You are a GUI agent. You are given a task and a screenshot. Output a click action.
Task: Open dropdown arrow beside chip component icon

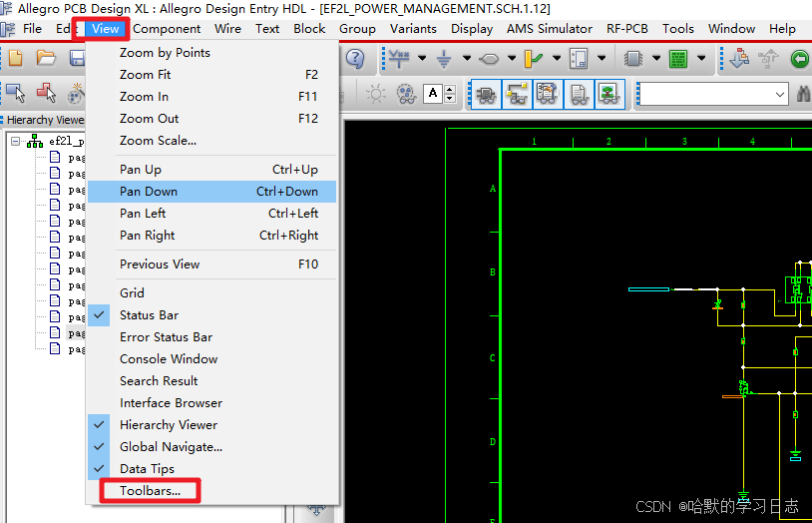(x=656, y=59)
